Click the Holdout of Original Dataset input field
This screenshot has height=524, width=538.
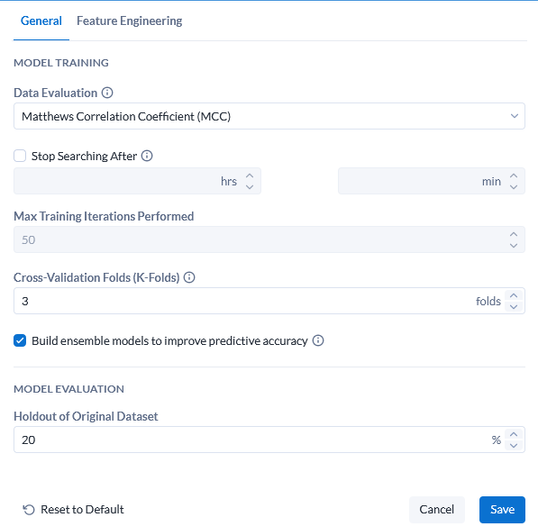pyautogui.click(x=269, y=440)
